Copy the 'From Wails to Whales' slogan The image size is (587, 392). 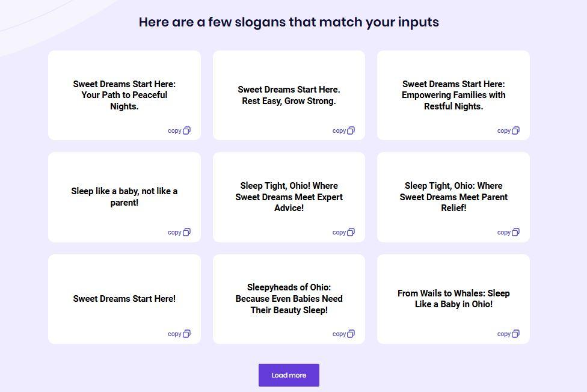pos(508,334)
